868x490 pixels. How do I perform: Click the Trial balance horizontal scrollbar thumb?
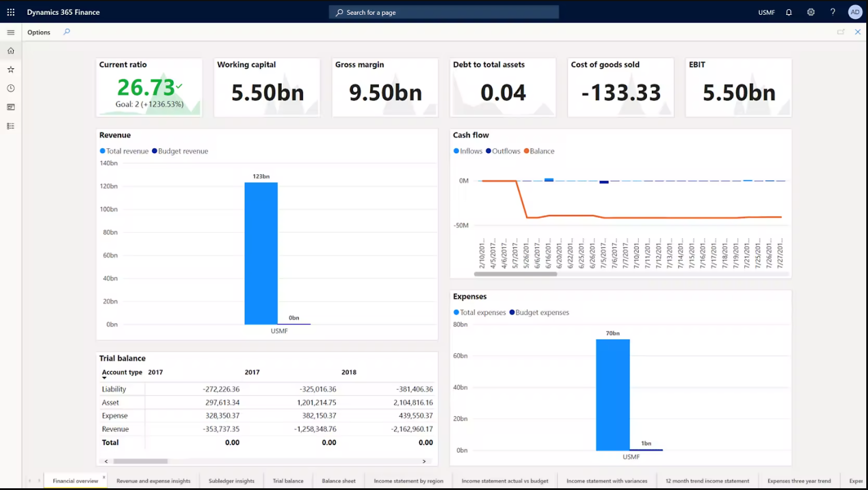point(140,461)
